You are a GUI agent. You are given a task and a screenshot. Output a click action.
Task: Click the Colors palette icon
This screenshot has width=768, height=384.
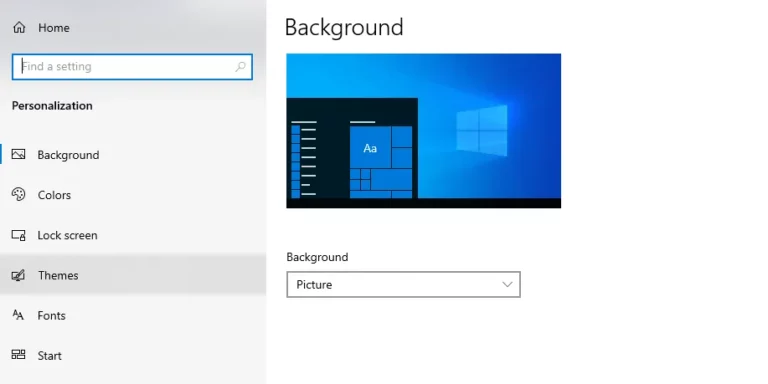18,194
